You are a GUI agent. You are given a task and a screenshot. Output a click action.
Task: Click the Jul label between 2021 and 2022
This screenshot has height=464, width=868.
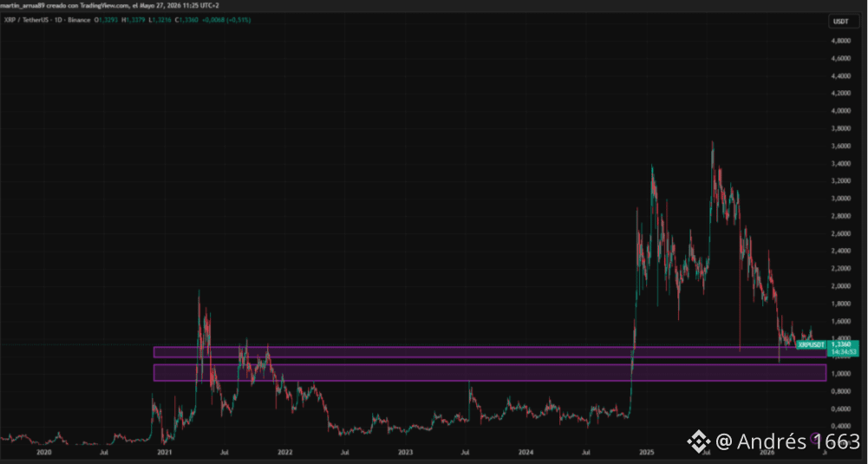(225, 453)
